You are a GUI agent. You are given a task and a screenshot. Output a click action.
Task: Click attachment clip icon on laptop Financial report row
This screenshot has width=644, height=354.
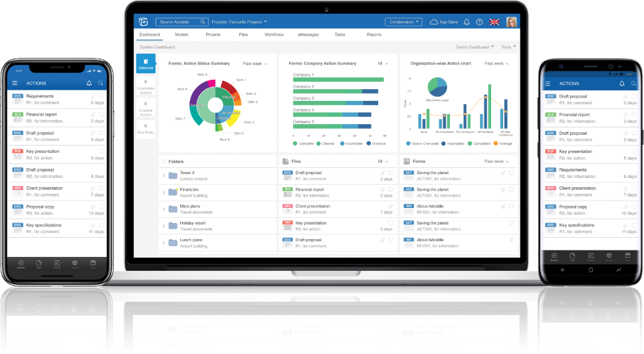[x=382, y=190]
